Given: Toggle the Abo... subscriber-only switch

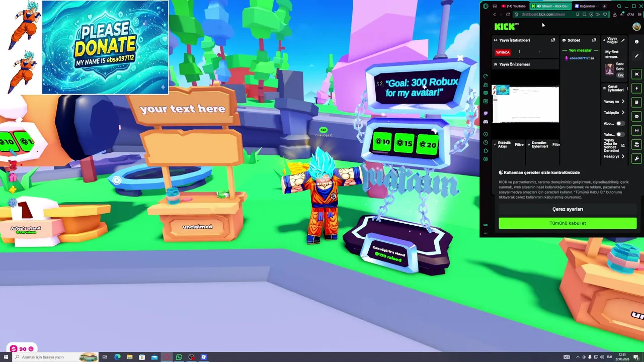Looking at the screenshot, I should pos(620,123).
